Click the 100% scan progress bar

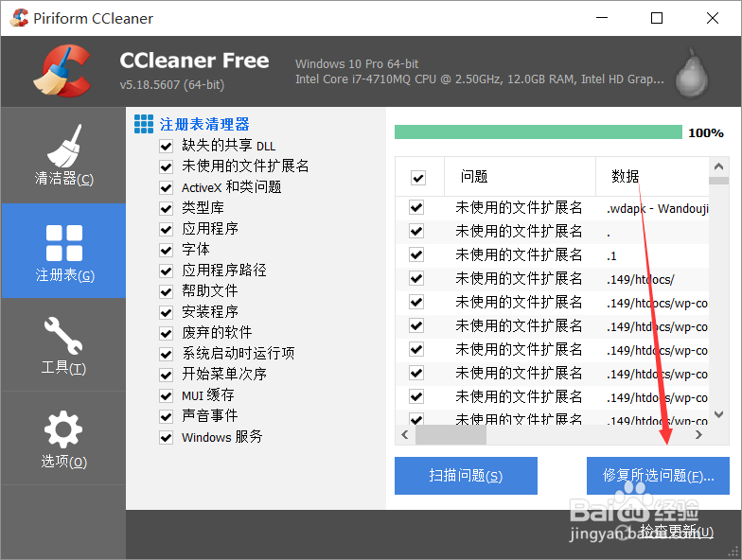538,132
